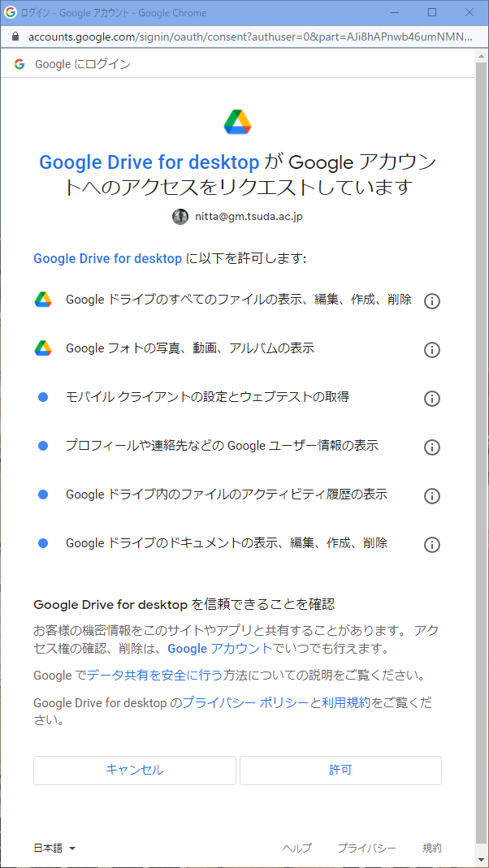Open the プライバシー ポリシー link

(244, 702)
